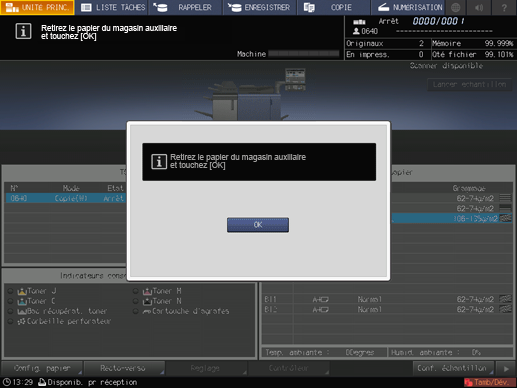
Task: Open Conf. échantillon settings
Action: [453, 368]
